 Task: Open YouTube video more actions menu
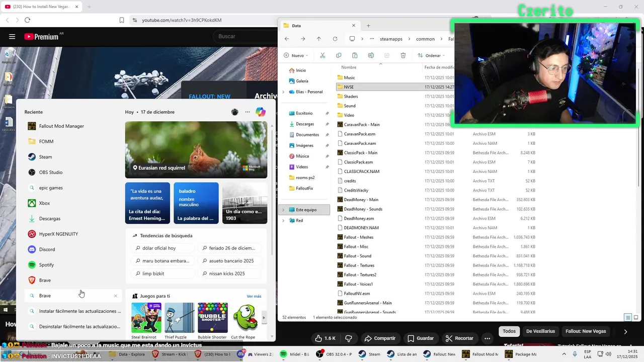[487, 338]
